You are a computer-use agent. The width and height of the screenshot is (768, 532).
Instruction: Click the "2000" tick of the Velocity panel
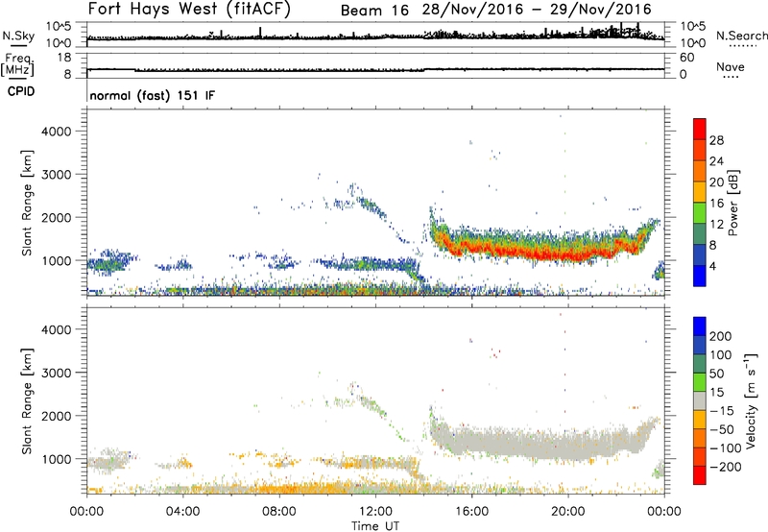pyautogui.click(x=56, y=416)
